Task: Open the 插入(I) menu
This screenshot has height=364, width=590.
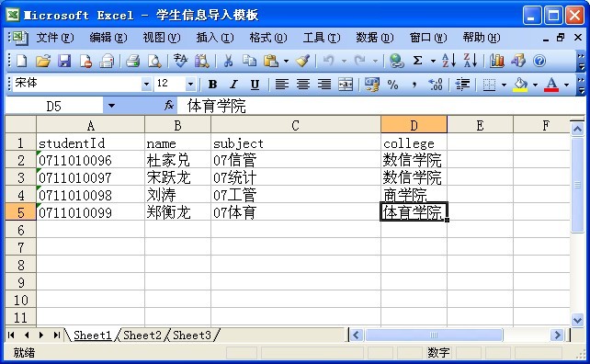Action: coord(215,38)
